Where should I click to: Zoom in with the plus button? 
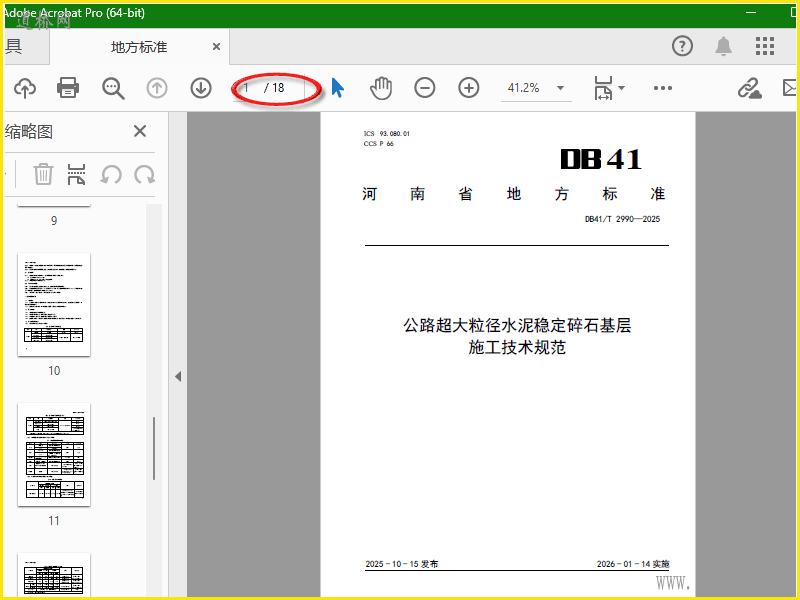(x=468, y=88)
